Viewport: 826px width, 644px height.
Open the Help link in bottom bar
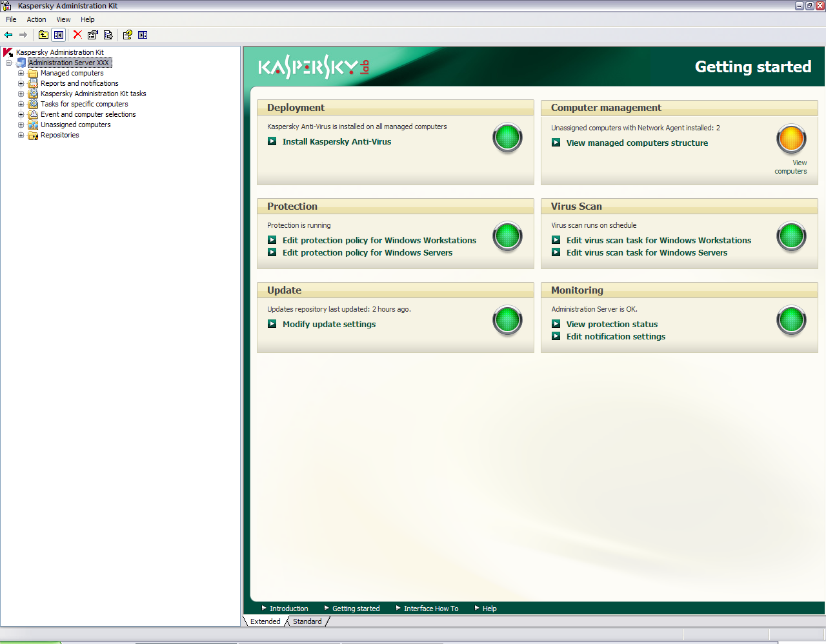[489, 609]
